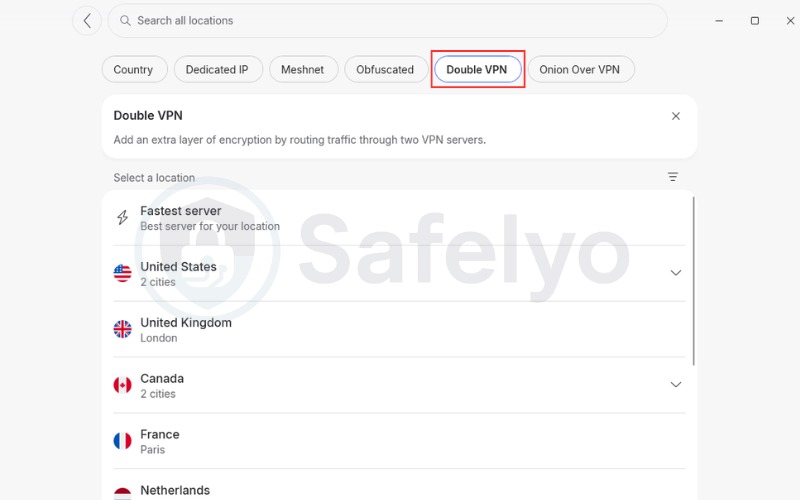Open the Onion Over VPN tab
Viewport: 800px width, 500px height.
(x=581, y=69)
